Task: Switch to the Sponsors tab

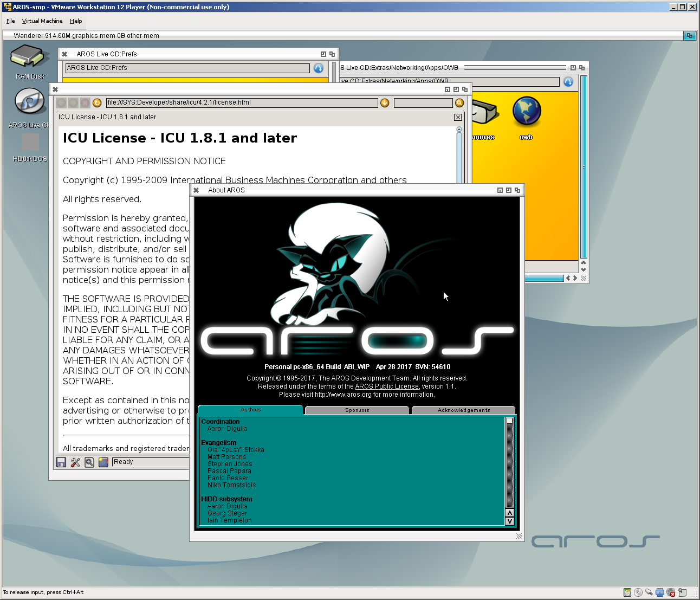Action: tap(357, 410)
